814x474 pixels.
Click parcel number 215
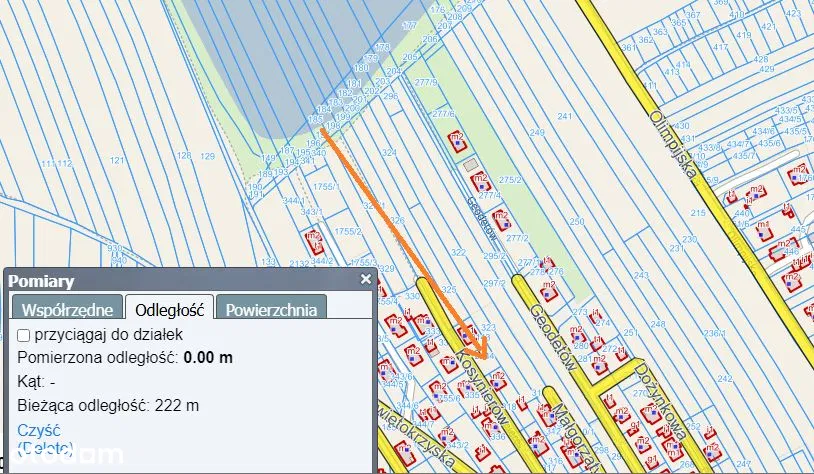pyautogui.click(x=698, y=213)
